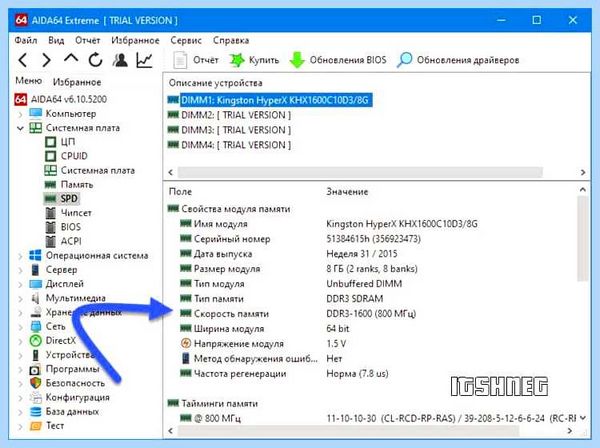Click the Сервер tree icon
600x448 pixels.
click(35, 270)
